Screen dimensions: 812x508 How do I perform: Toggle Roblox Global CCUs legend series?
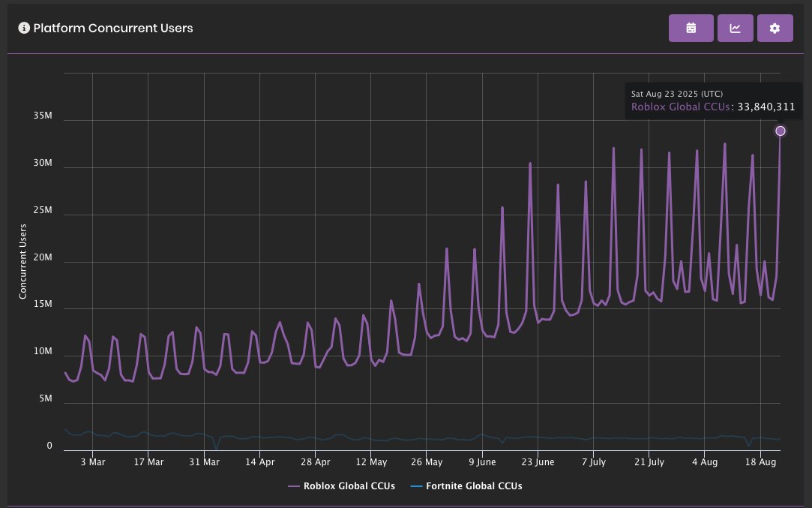pyautogui.click(x=341, y=486)
